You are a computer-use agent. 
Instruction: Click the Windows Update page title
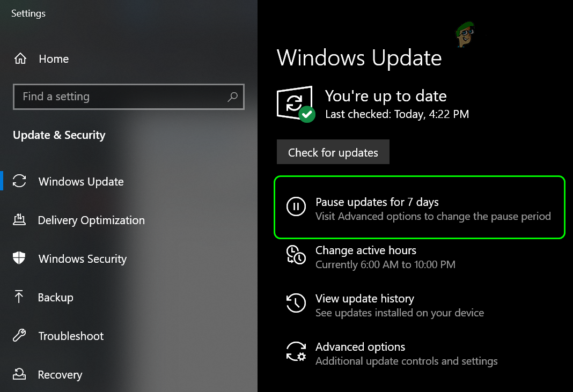359,58
